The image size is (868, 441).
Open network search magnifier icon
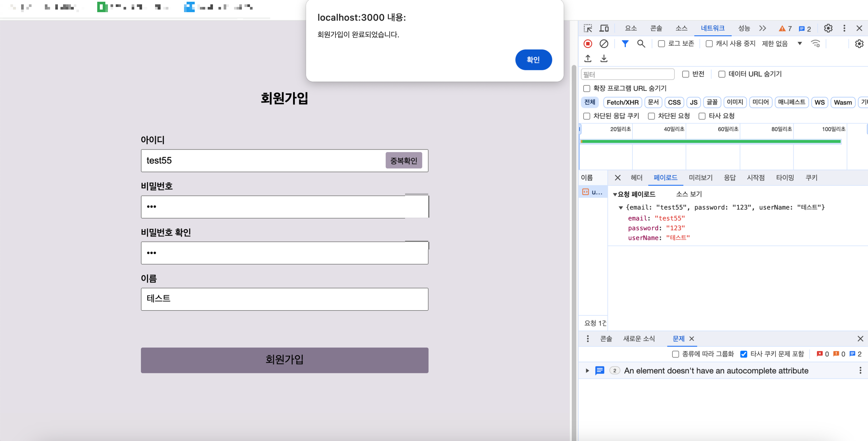tap(641, 43)
